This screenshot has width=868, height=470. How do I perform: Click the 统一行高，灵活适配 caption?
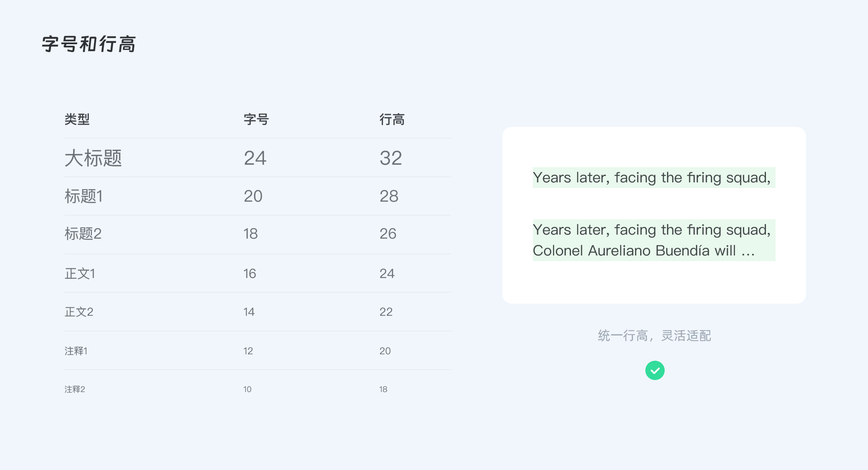[x=654, y=335]
